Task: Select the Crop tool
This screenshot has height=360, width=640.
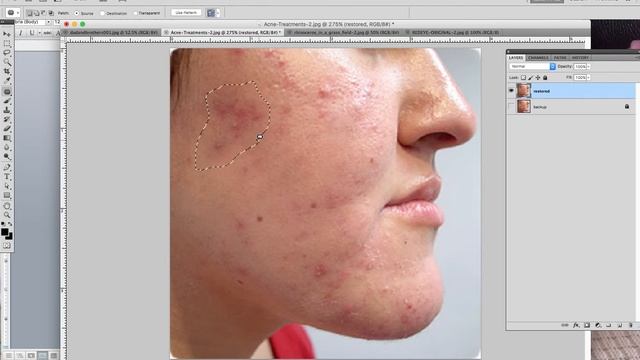Action: pos(7,72)
